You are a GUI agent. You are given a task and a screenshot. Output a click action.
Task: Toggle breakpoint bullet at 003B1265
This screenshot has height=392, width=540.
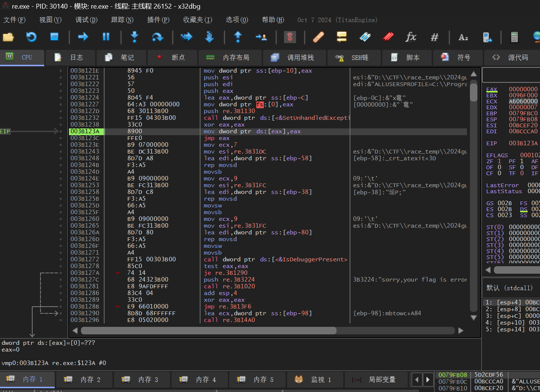[x=61, y=225]
